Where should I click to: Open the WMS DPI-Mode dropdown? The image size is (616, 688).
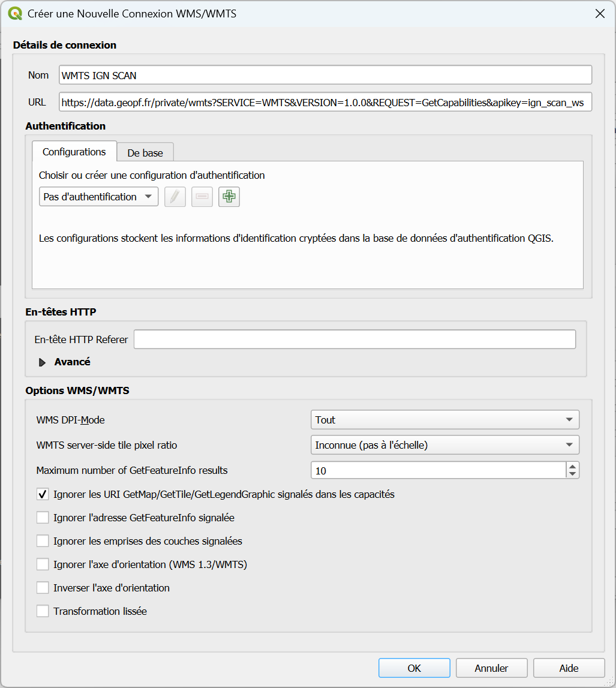pos(444,420)
